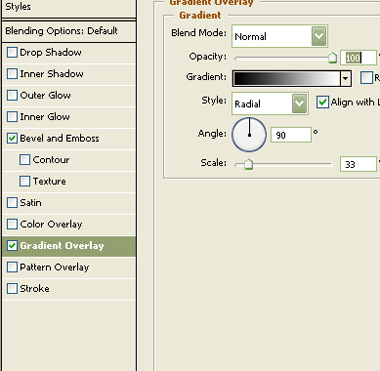Screen dimensions: 380x371
Task: Click the Angle dial control
Action: [249, 135]
